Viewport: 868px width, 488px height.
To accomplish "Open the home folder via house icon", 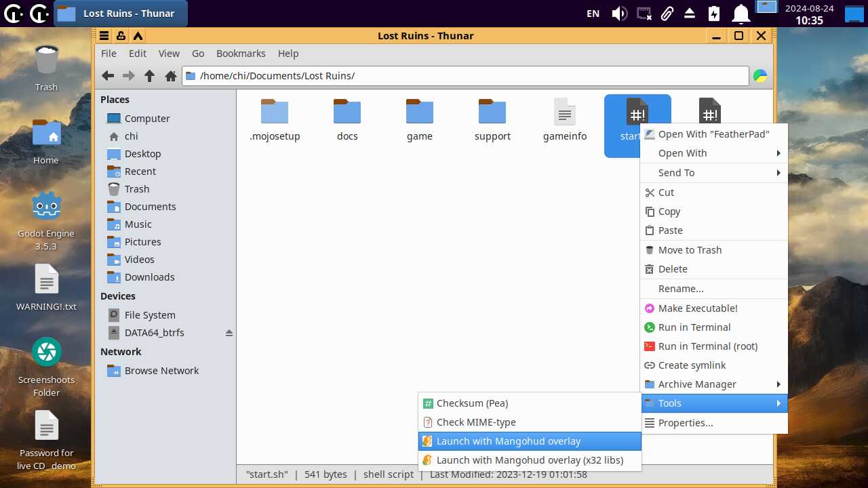I will click(171, 76).
